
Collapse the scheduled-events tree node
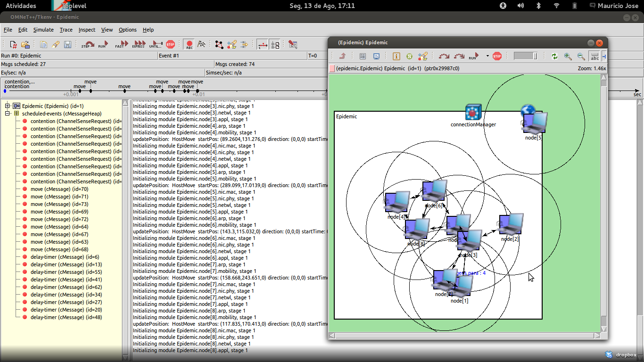pos(8,114)
